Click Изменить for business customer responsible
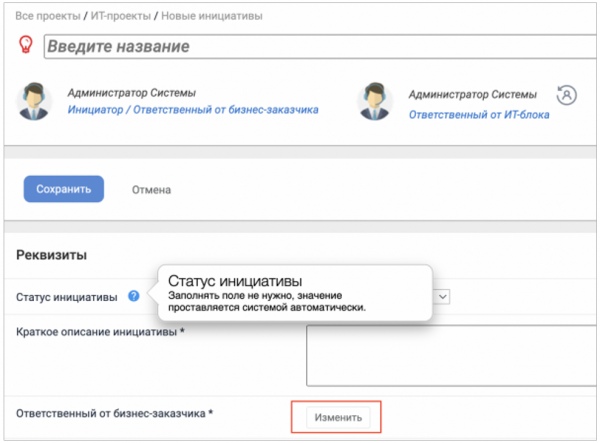Image resolution: width=600 pixels, height=443 pixels. click(x=336, y=416)
